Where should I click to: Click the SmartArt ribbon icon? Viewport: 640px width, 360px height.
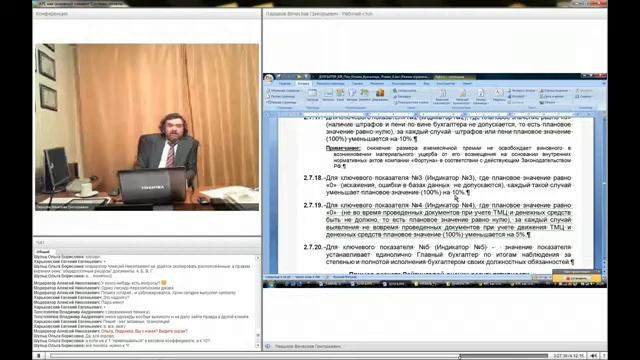pos(364,96)
